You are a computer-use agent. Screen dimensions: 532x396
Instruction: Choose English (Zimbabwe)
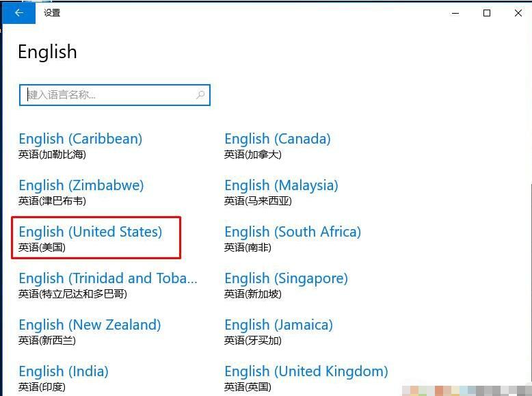pos(81,185)
